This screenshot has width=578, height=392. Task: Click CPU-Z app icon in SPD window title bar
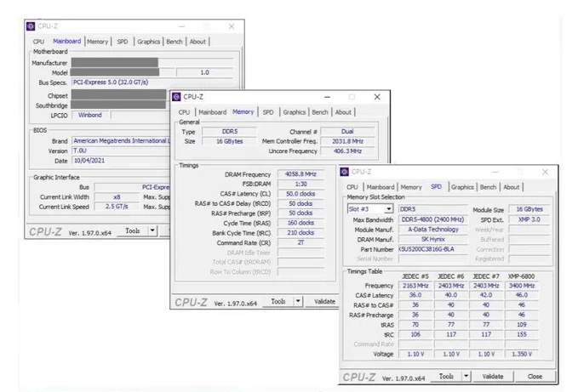(x=345, y=172)
